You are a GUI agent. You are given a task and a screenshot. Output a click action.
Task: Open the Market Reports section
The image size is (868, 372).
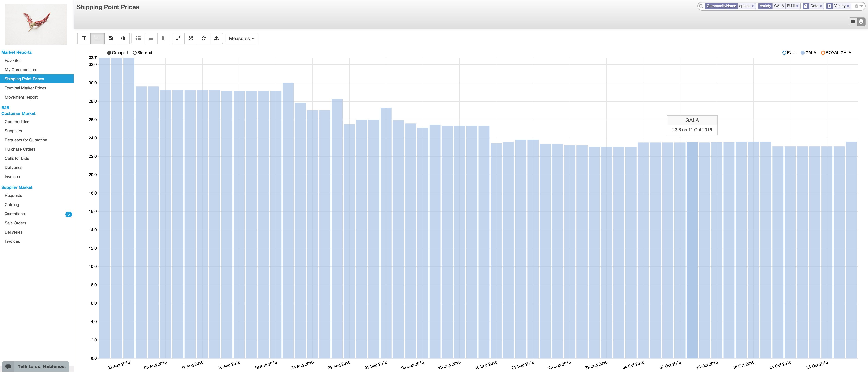pyautogui.click(x=17, y=52)
